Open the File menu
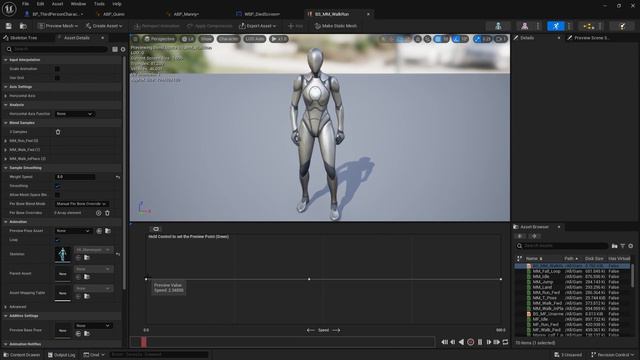 coord(25,4)
